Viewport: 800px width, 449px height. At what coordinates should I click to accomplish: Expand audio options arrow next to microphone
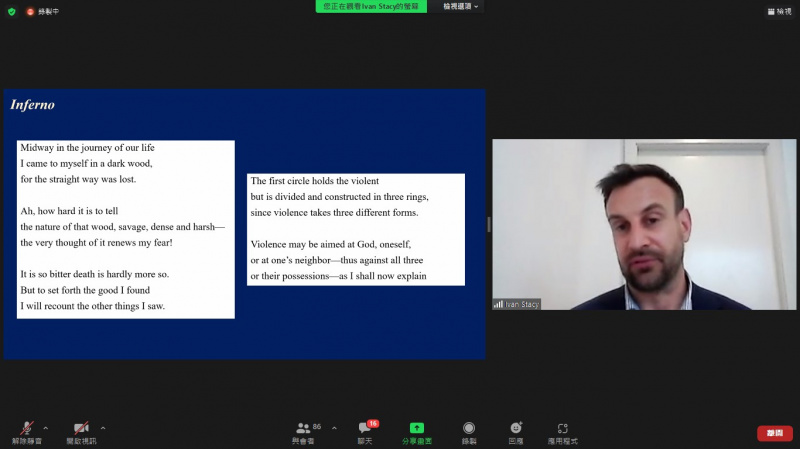(x=46, y=428)
